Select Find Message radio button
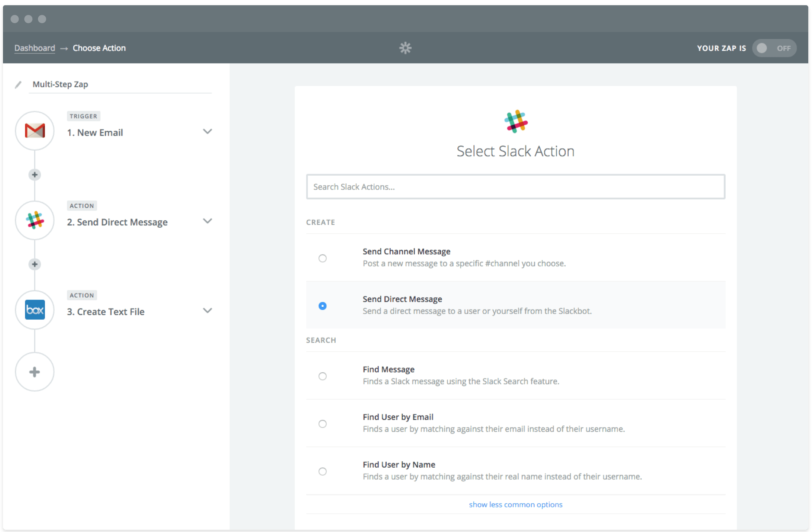 323,376
